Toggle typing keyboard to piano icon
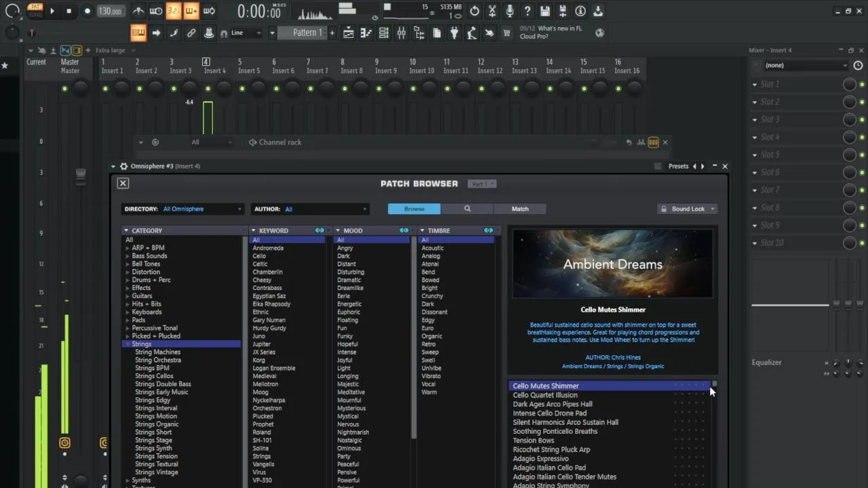This screenshot has width=868, height=488. coord(138,33)
